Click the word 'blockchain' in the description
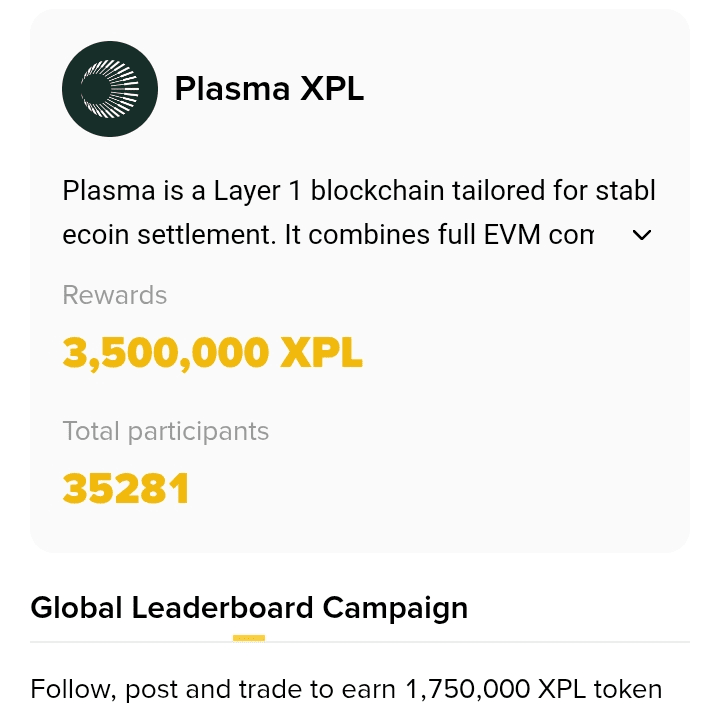Image resolution: width=720 pixels, height=720 pixels. (377, 190)
